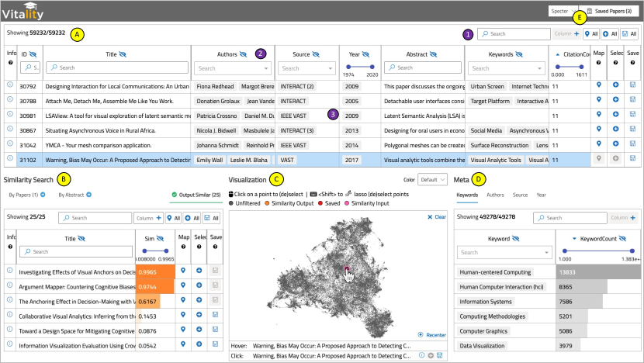Hide the Title column in main table
644x363 pixels.
click(x=123, y=54)
